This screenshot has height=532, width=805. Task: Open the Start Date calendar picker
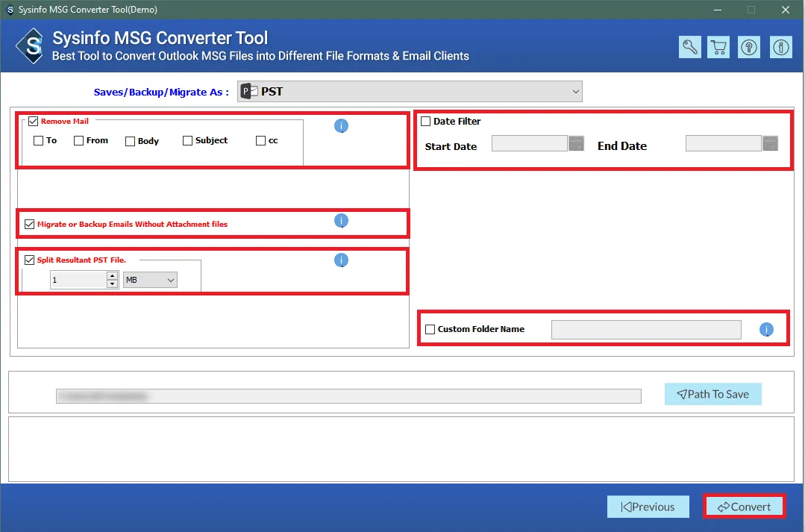tap(576, 144)
